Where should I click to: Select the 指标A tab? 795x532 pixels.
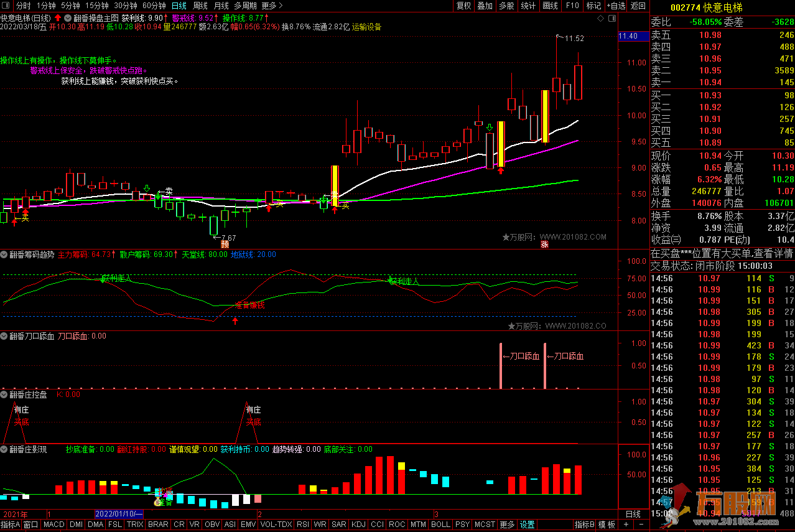pos(11,525)
